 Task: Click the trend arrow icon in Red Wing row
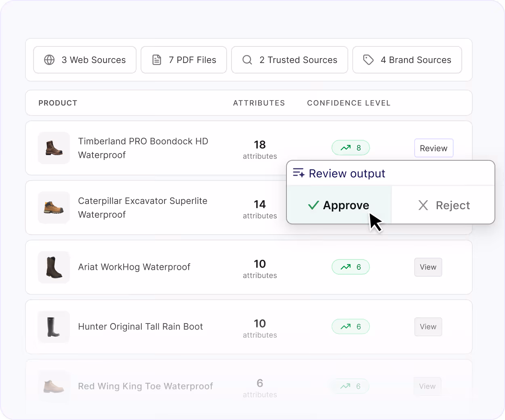(345, 386)
